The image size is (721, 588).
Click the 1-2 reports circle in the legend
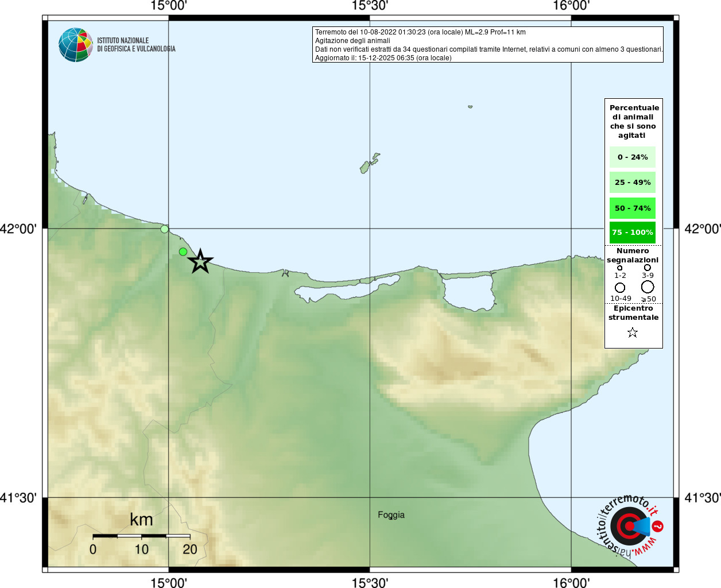pos(620,268)
